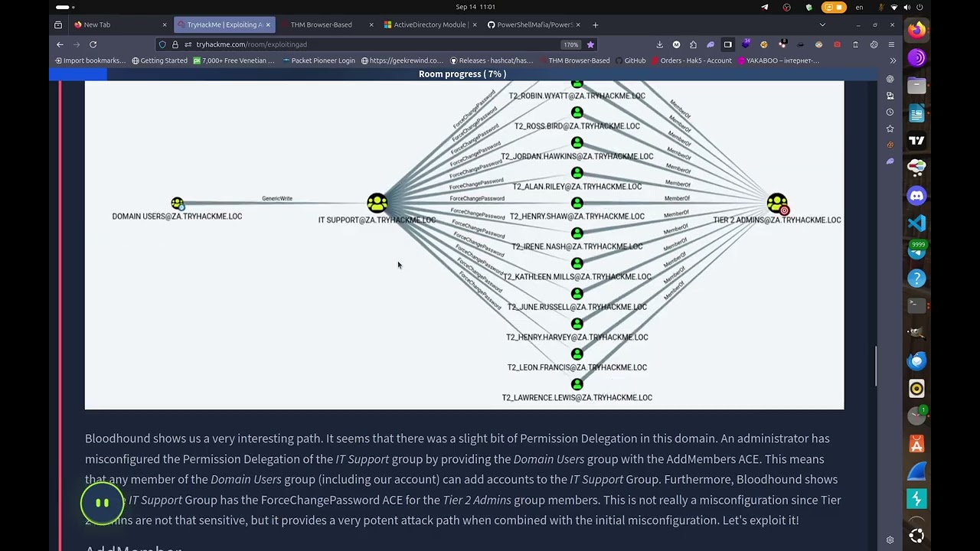Viewport: 980px width, 551px height.
Task: Open Discord from the dock
Action: point(916,196)
